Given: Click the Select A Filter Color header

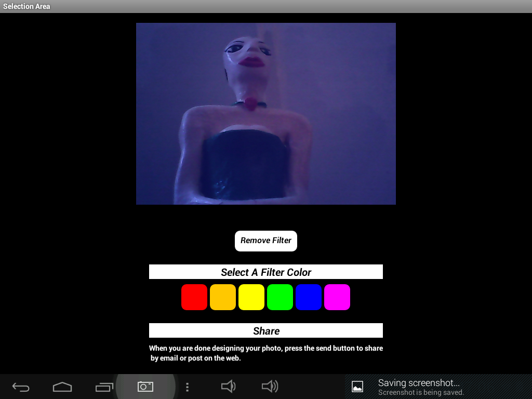Looking at the screenshot, I should point(266,272).
